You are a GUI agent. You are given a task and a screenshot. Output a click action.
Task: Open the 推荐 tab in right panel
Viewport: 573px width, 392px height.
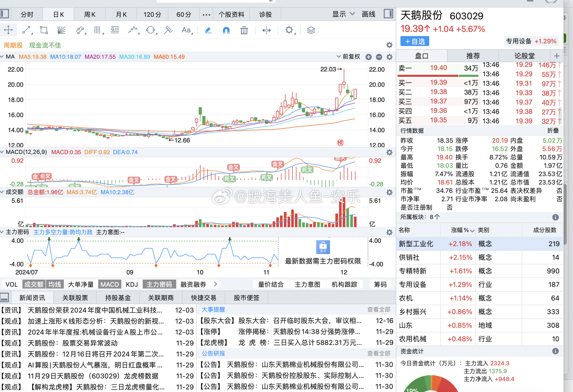(473, 55)
